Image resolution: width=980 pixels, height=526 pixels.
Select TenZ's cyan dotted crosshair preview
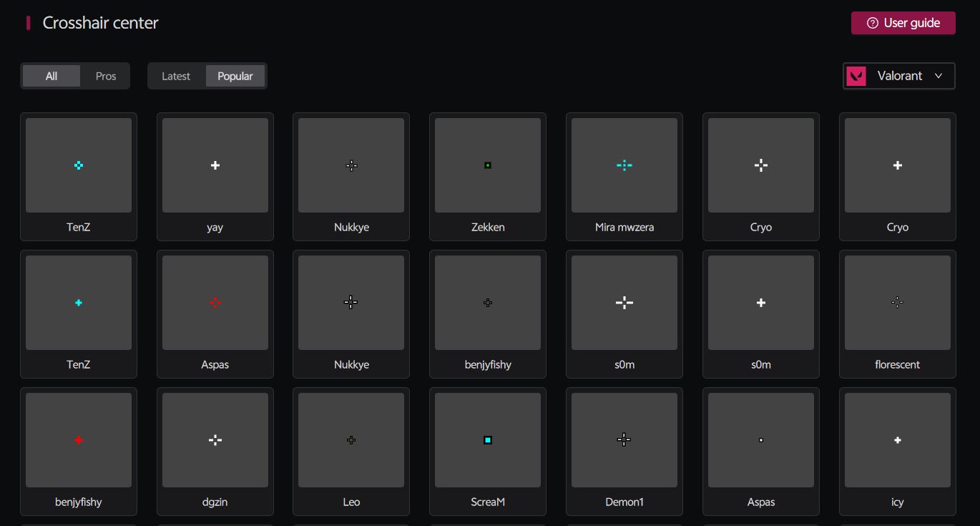click(79, 165)
